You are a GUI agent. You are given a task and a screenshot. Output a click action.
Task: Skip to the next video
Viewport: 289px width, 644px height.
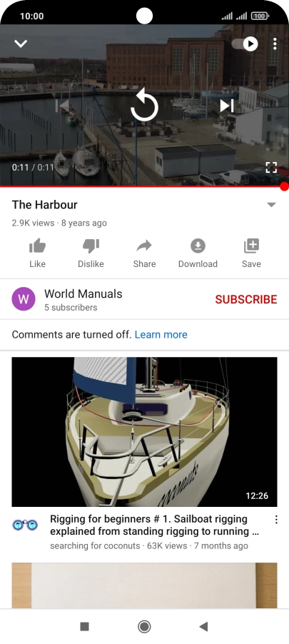pos(227,106)
